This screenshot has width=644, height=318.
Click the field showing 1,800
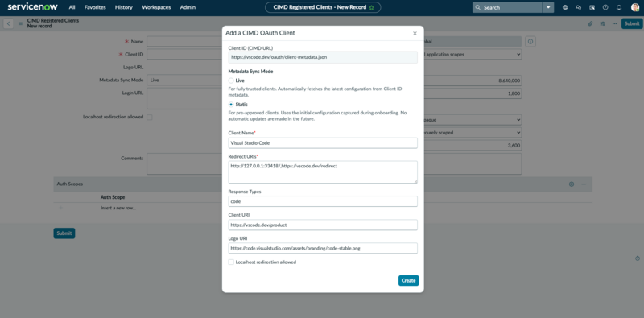pos(473,93)
